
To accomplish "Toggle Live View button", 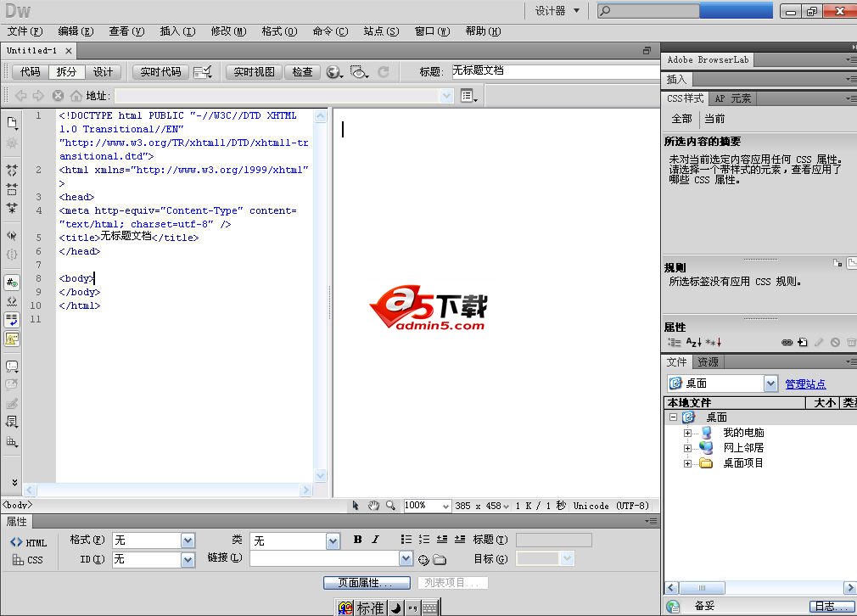I will 255,72.
